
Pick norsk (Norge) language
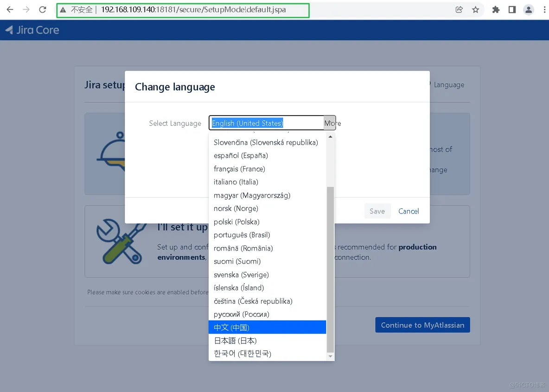tap(267, 208)
